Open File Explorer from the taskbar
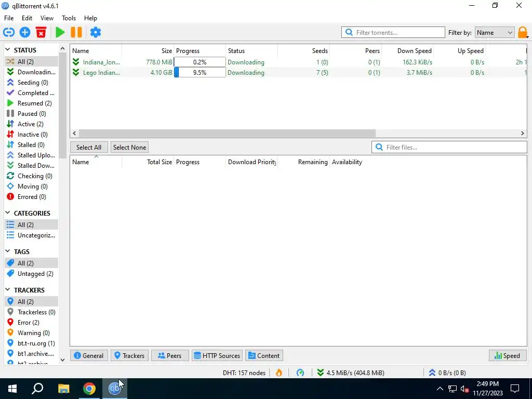Viewport: 532px width, 399px height. tap(63, 389)
